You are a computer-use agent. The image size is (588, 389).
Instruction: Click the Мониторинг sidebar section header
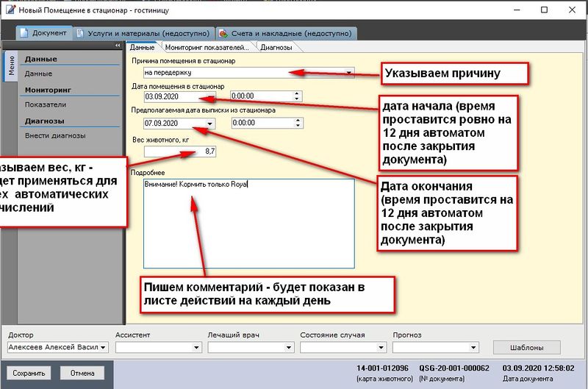(48, 90)
